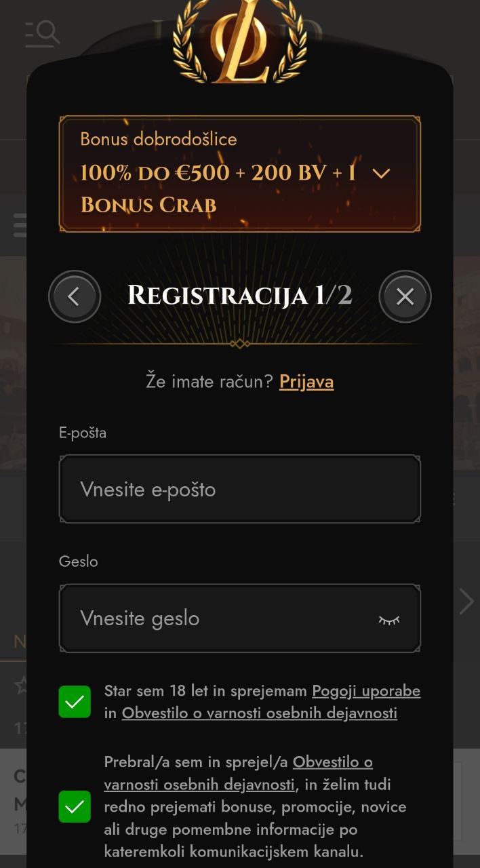Open the search menu icon at top left

coord(42,33)
